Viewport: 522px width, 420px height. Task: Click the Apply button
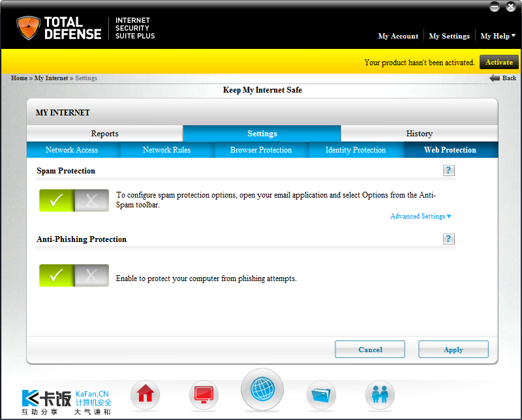453,350
